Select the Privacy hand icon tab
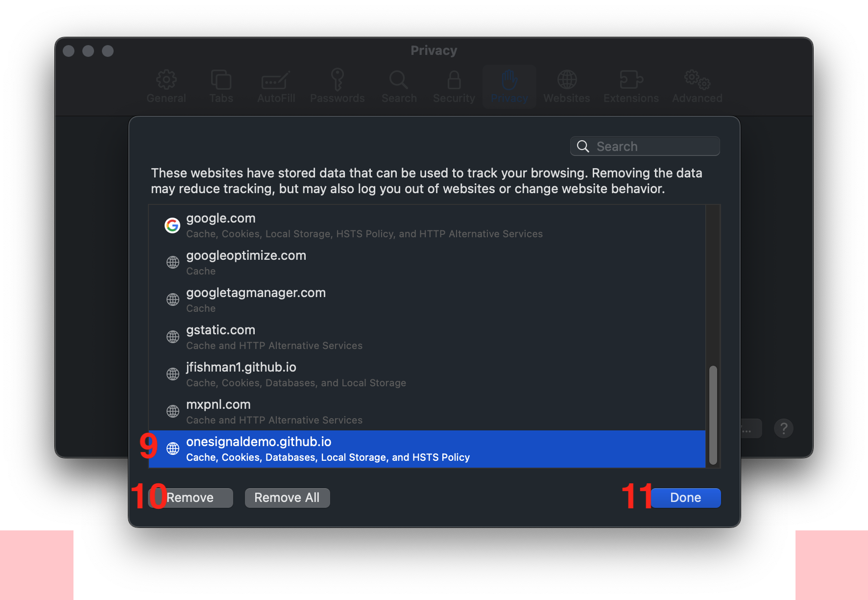This screenshot has width=868, height=600. pos(509,86)
